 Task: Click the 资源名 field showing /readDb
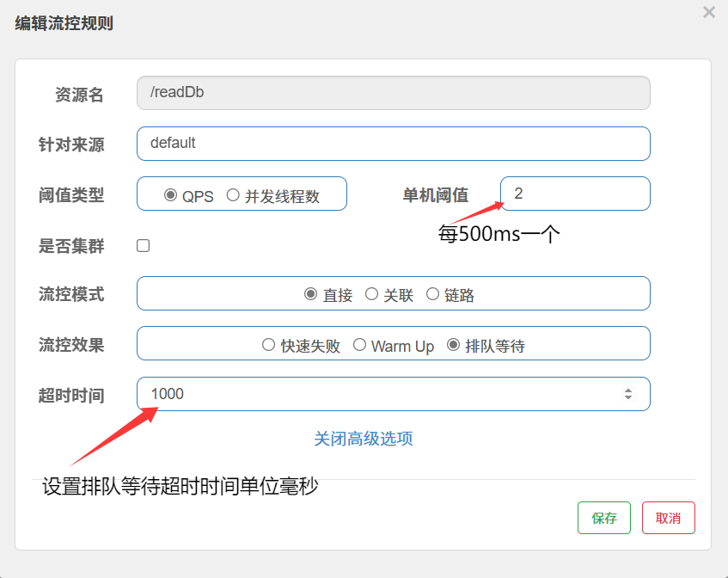(x=393, y=93)
